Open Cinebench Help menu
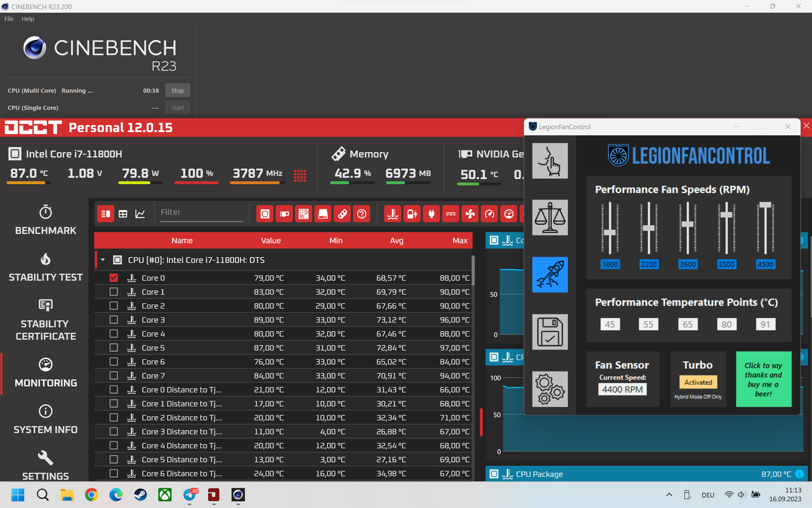The height and width of the screenshot is (508, 812). coord(28,19)
